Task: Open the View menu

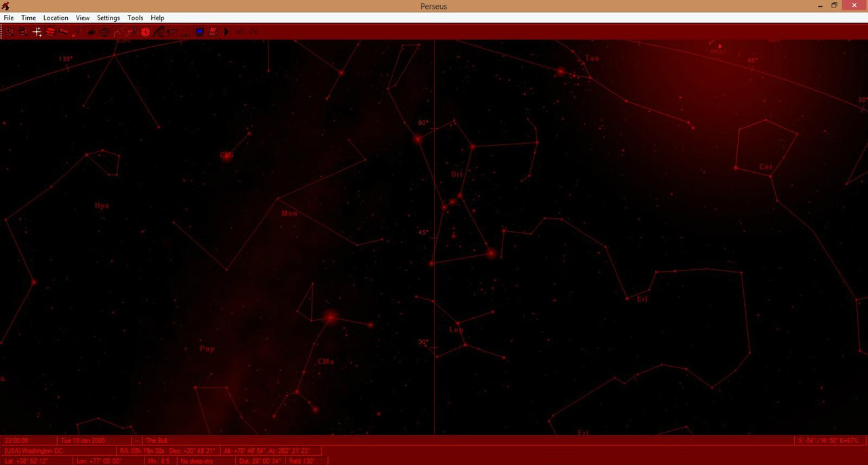Action: click(x=83, y=18)
